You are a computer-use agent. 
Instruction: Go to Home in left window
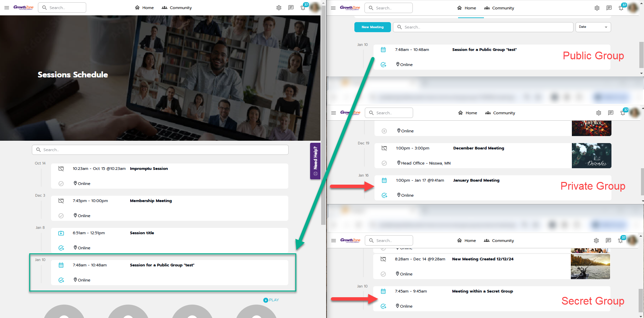click(144, 8)
